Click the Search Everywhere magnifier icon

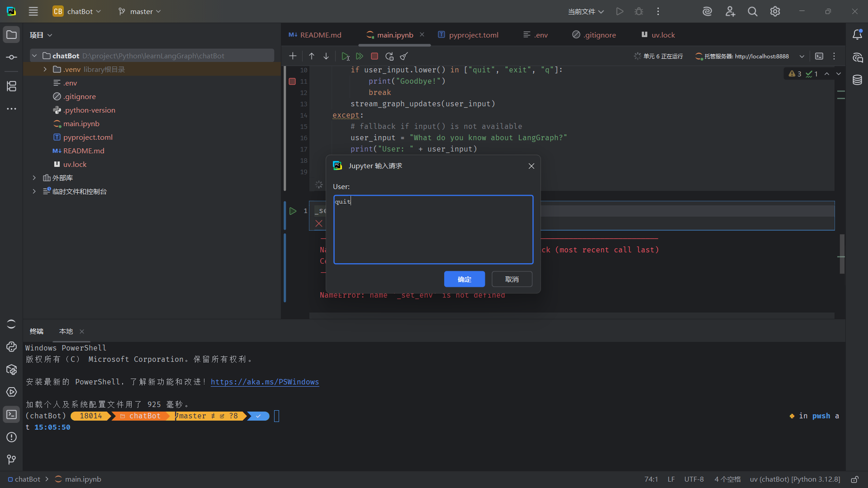752,11
